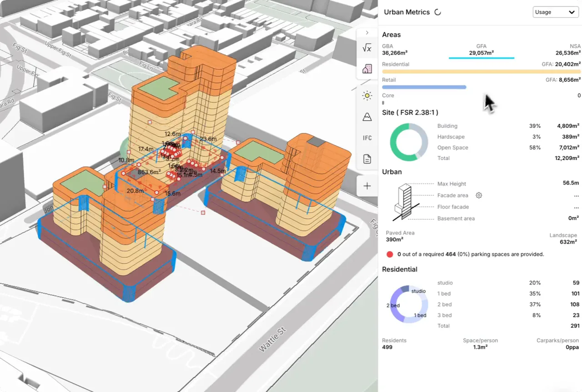Viewport: 582px width, 392px height.
Task: Collapse the side panel with the chevron
Action: [367, 33]
